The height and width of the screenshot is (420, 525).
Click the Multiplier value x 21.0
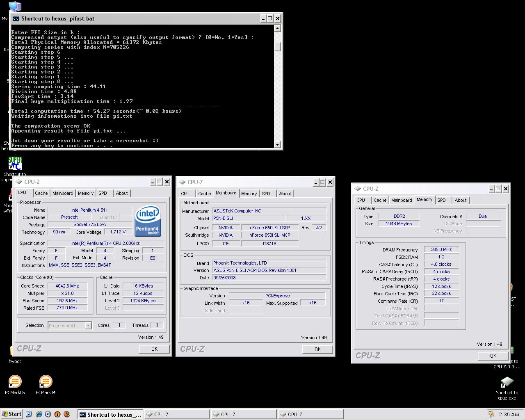tap(67, 293)
